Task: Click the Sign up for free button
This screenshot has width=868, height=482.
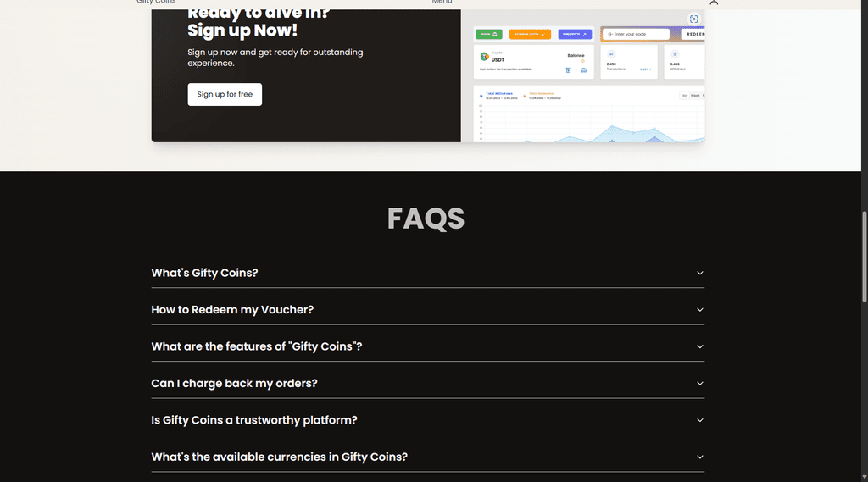Action: [x=225, y=95]
